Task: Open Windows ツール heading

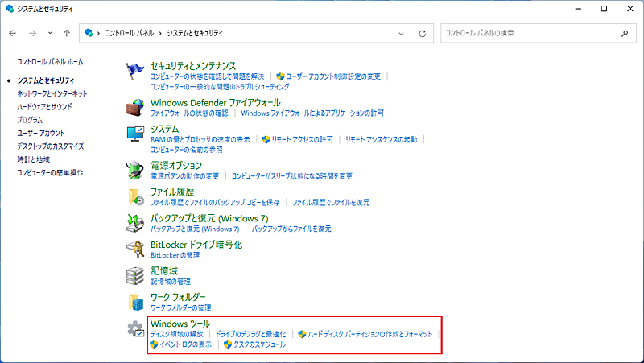Action: pyautogui.click(x=180, y=324)
